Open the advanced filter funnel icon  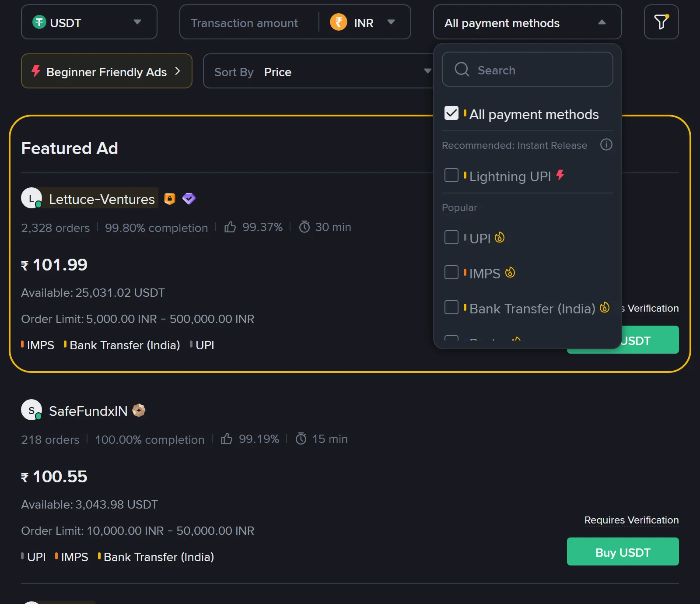pos(661,22)
